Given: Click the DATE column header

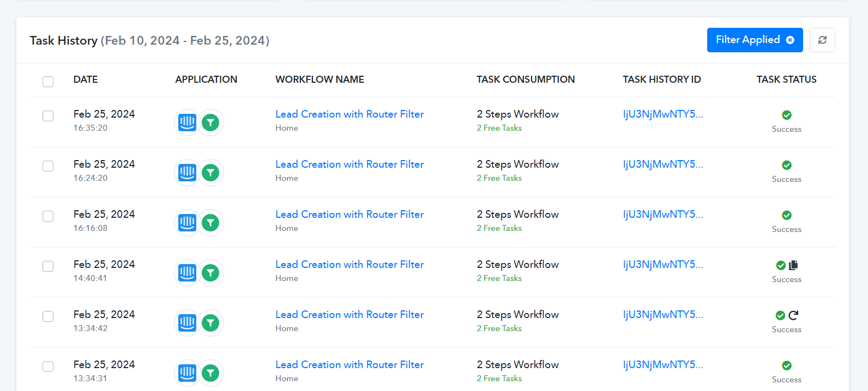Looking at the screenshot, I should click(86, 80).
